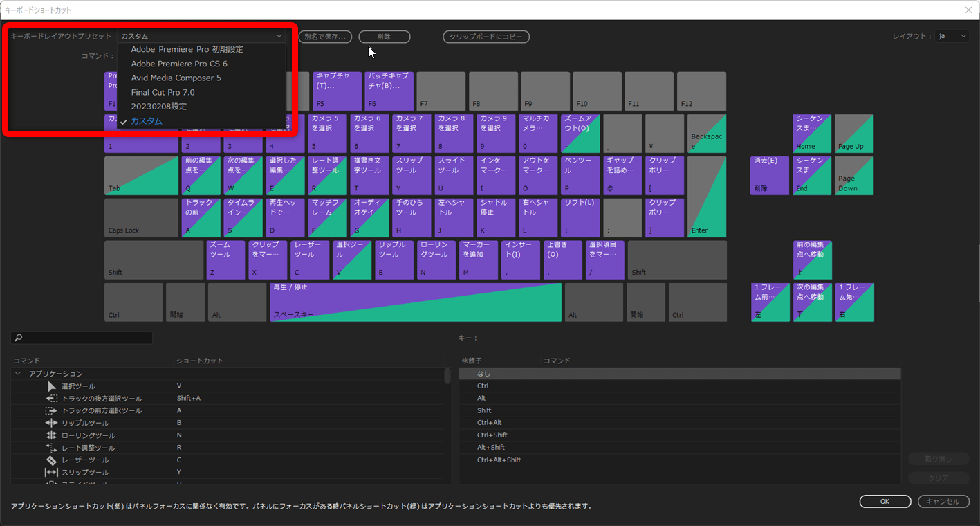The height and width of the screenshot is (526, 980).
Task: Click the スリップツール icon in command list
Action: pyautogui.click(x=52, y=473)
